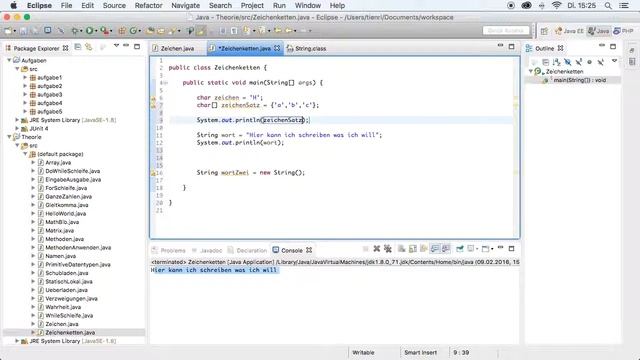Toggle Hide Non-Public Members in Outline

[x=589, y=62]
